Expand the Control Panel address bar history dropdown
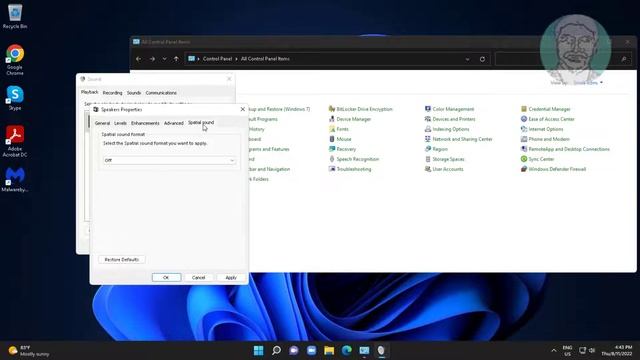 tap(467, 59)
